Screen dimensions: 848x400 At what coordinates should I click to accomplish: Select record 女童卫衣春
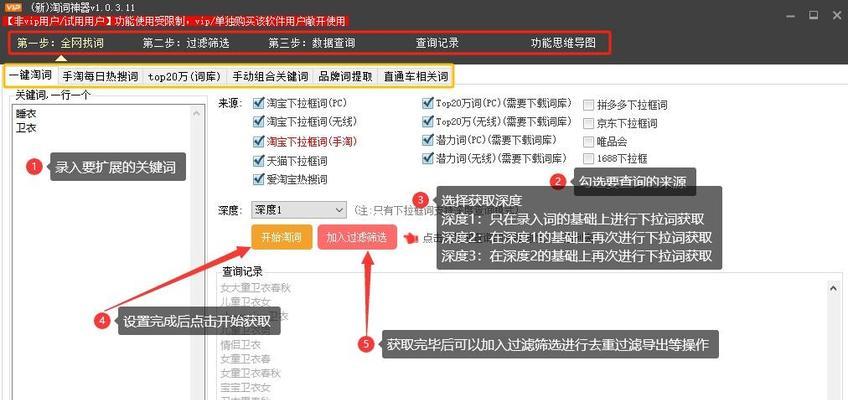coord(246,358)
